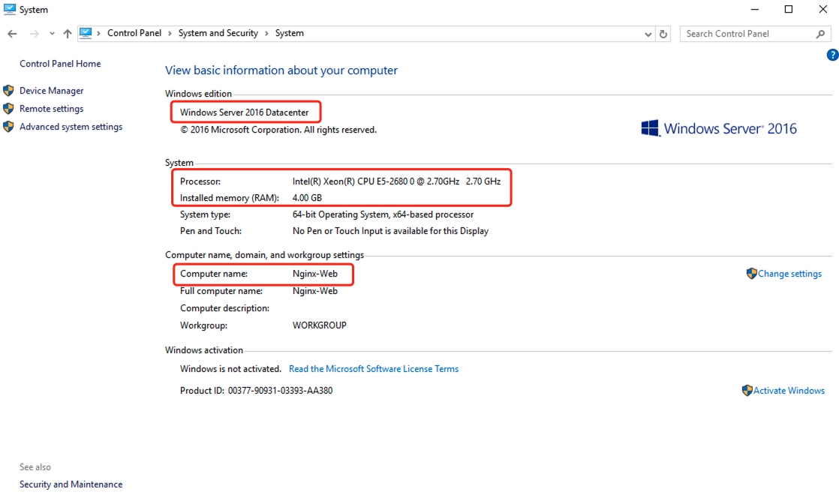Open Remote settings
This screenshot has width=839, height=504.
51,109
